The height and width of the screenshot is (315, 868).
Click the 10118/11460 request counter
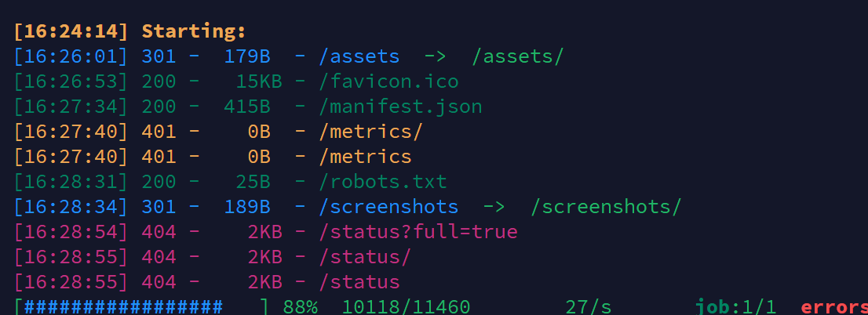(407, 306)
